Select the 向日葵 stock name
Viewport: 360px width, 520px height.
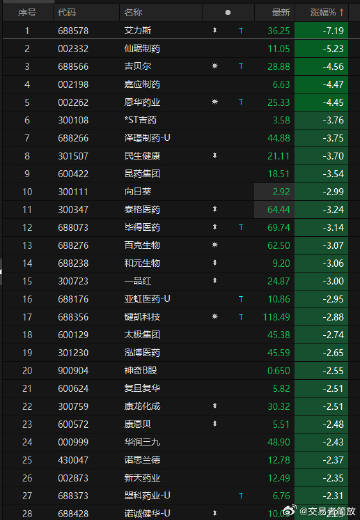pyautogui.click(x=138, y=192)
